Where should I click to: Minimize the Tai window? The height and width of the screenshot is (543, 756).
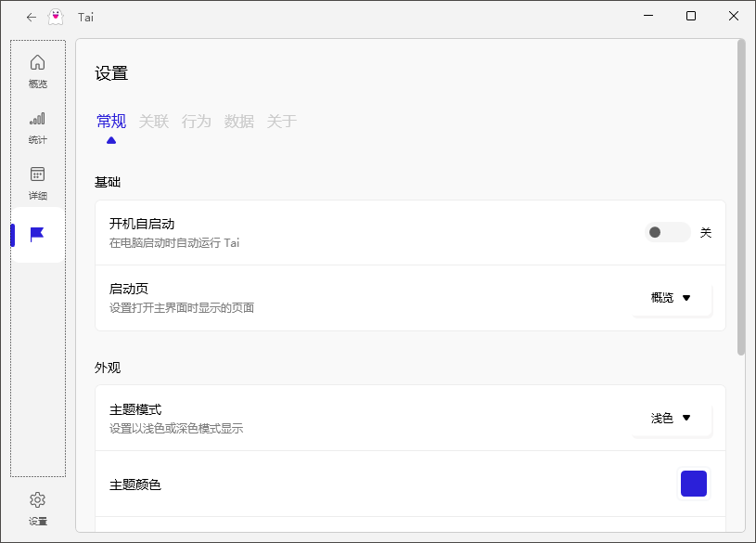(x=648, y=16)
